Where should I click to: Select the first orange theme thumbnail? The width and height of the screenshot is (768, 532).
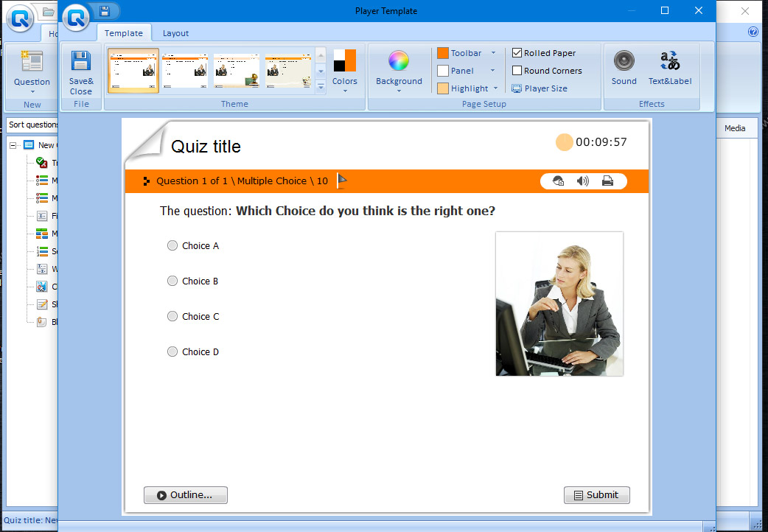[x=133, y=71]
